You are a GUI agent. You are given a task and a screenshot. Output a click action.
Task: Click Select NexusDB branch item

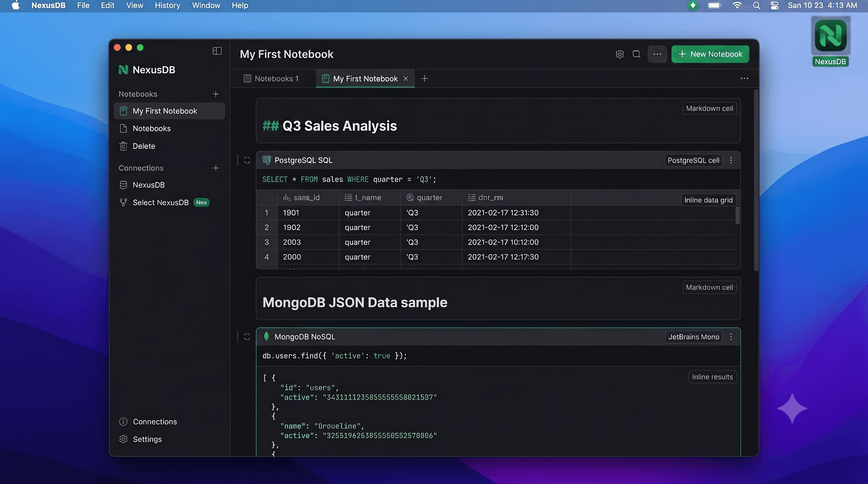(169, 202)
